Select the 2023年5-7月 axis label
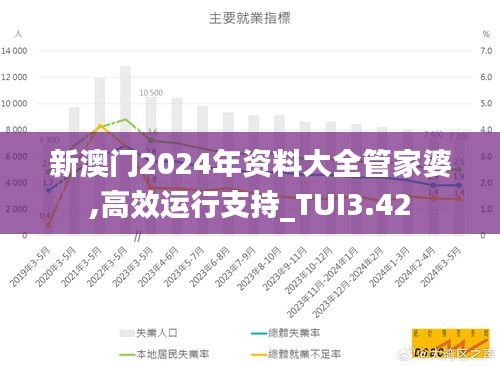 (184, 267)
